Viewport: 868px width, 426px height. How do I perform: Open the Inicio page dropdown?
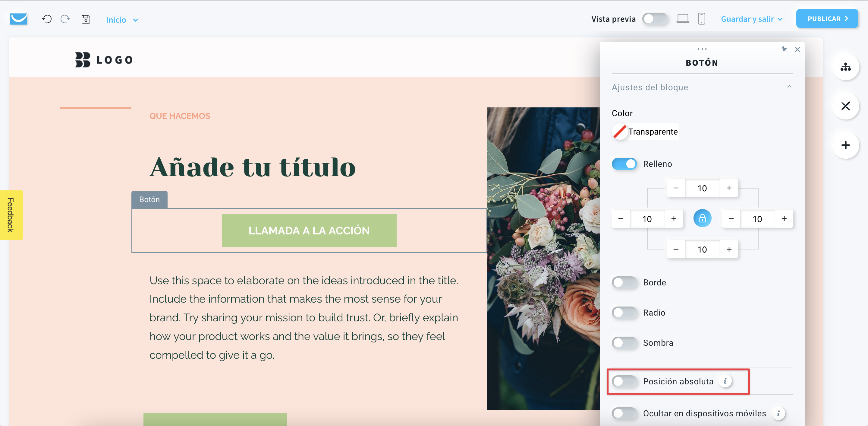[x=122, y=20]
